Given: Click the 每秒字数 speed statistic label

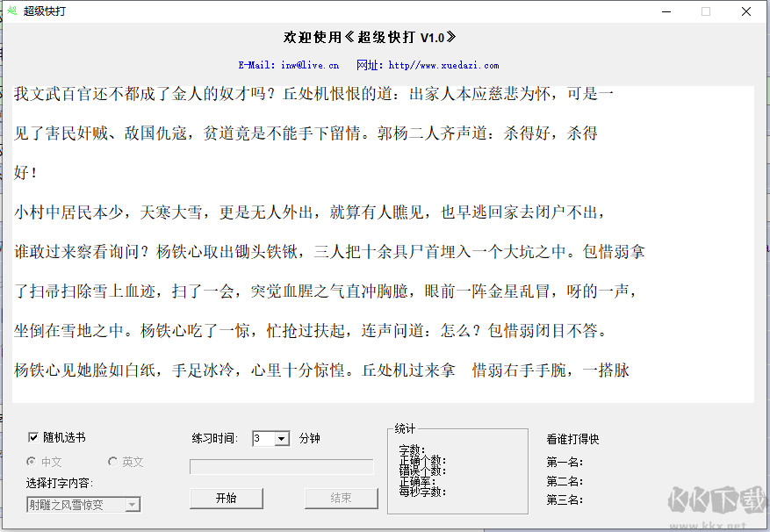Looking at the screenshot, I should click(424, 489).
